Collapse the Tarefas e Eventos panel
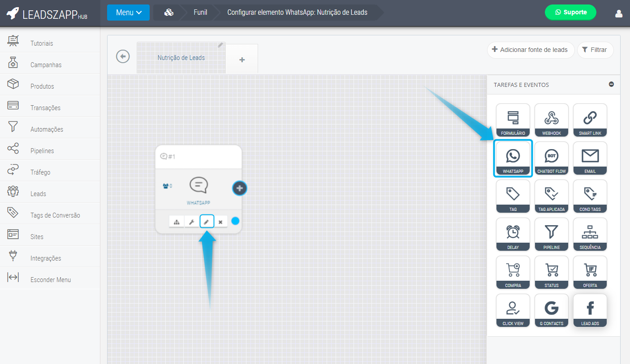 (x=611, y=85)
